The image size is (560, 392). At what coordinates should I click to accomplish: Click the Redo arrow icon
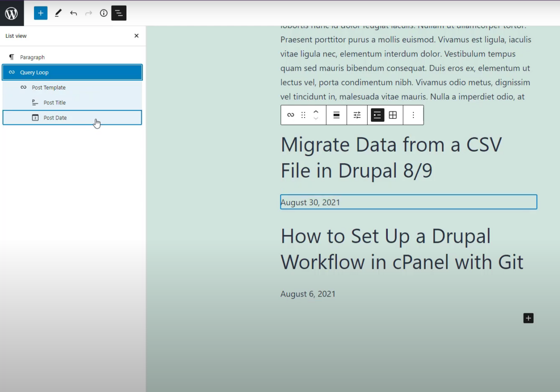pyautogui.click(x=89, y=13)
